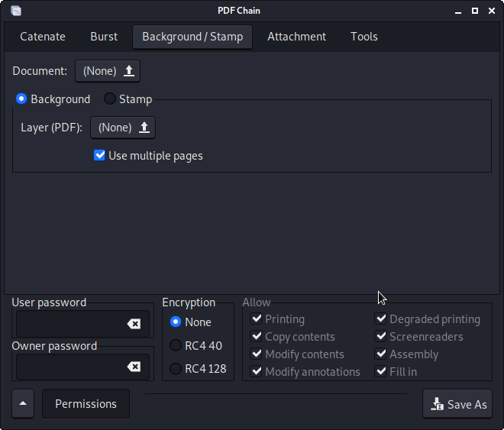Switch to the Burst tab
The image size is (504, 430).
(x=104, y=37)
